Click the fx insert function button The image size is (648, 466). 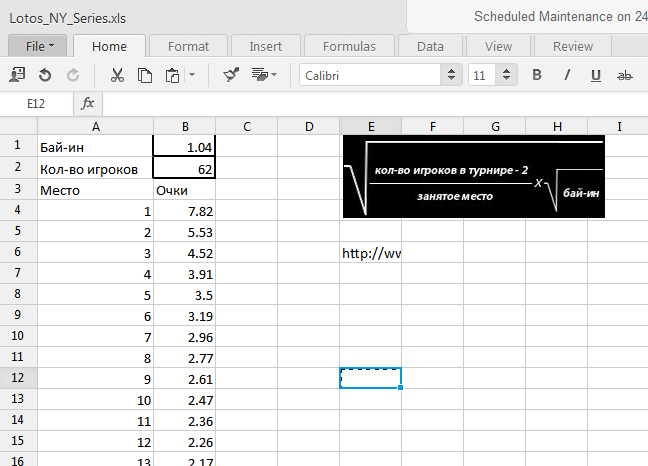pos(88,103)
